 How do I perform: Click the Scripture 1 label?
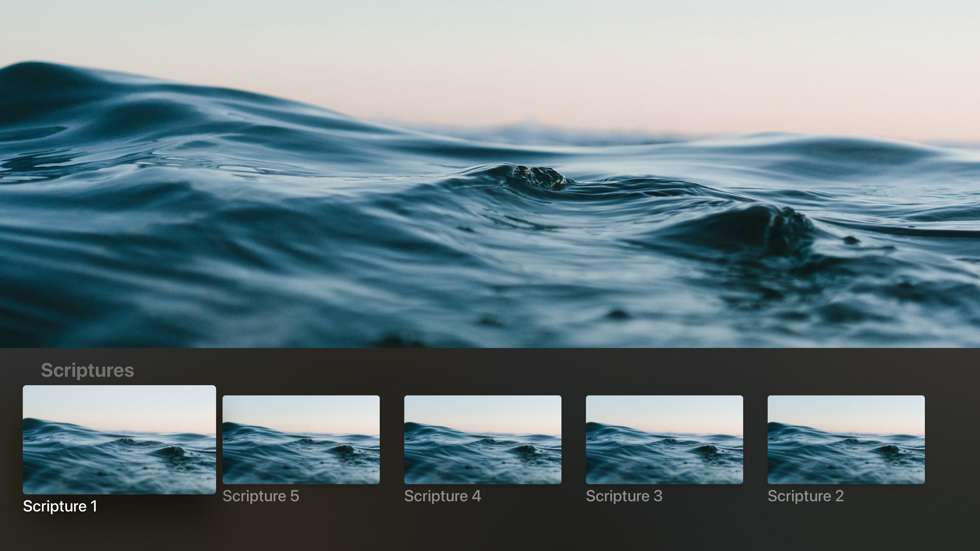[60, 506]
